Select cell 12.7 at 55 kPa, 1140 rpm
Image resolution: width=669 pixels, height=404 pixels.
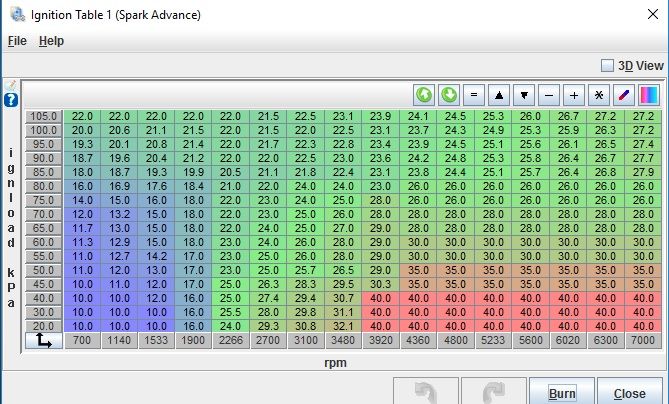[119, 256]
